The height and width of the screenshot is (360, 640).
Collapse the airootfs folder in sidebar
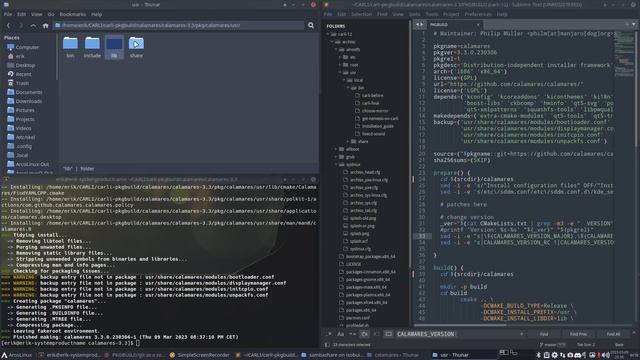click(x=336, y=50)
